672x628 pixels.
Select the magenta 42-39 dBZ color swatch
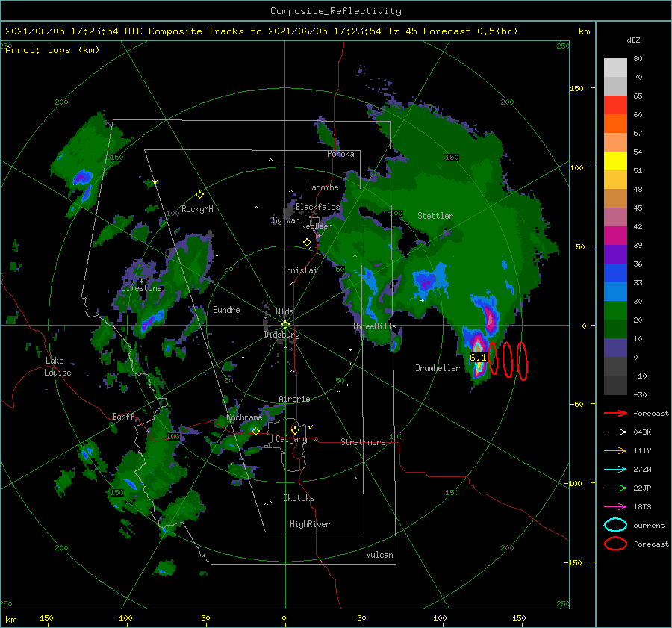615,236
